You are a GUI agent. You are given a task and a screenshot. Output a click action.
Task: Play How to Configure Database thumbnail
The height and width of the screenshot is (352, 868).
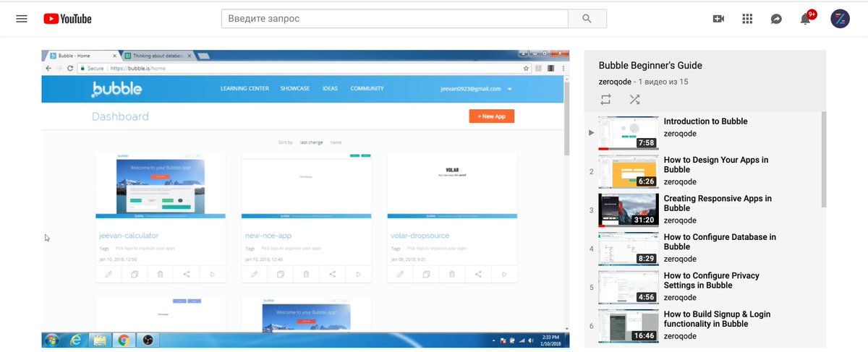(x=629, y=248)
